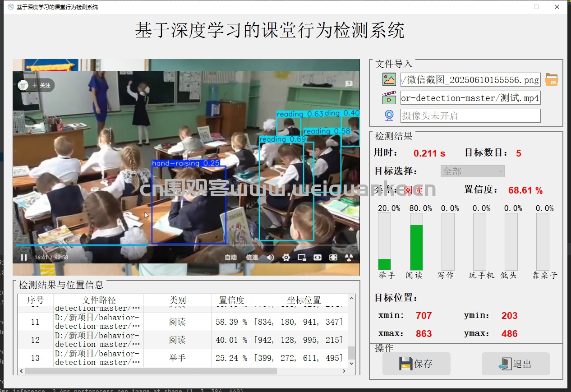Click the video file import icon
The height and width of the screenshot is (392, 571).
pyautogui.click(x=389, y=98)
